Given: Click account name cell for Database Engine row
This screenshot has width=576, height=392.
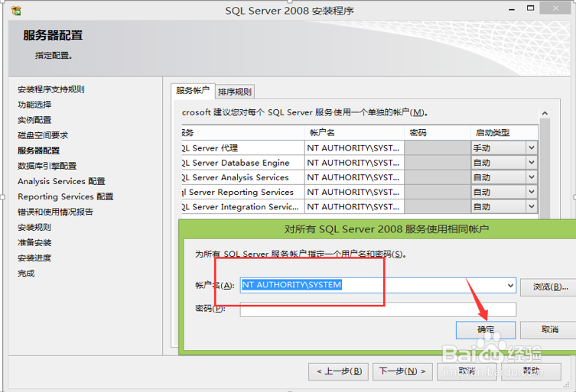Looking at the screenshot, I should coord(354,163).
